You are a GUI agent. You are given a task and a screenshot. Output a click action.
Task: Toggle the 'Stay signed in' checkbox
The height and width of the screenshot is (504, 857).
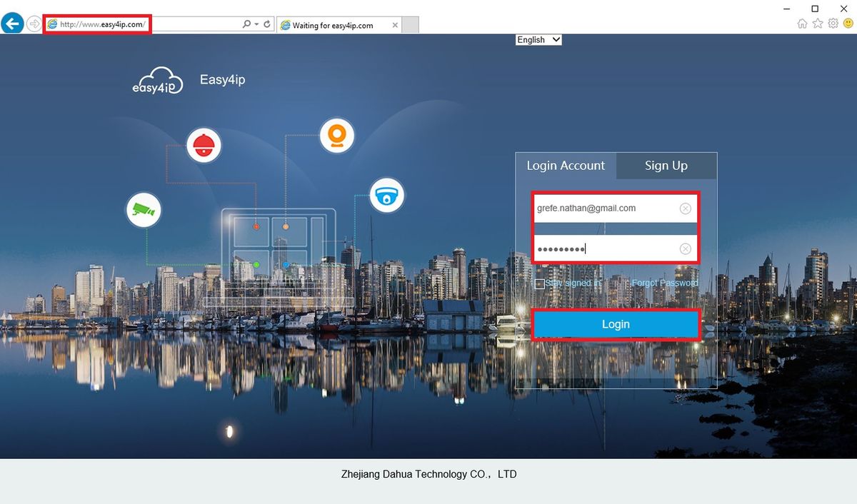pyautogui.click(x=540, y=283)
